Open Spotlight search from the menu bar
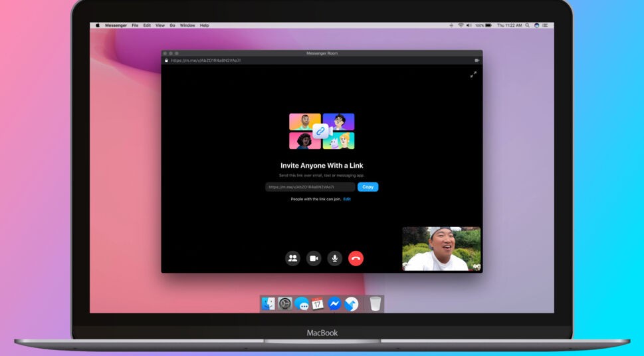The width and height of the screenshot is (644, 356). (x=527, y=25)
